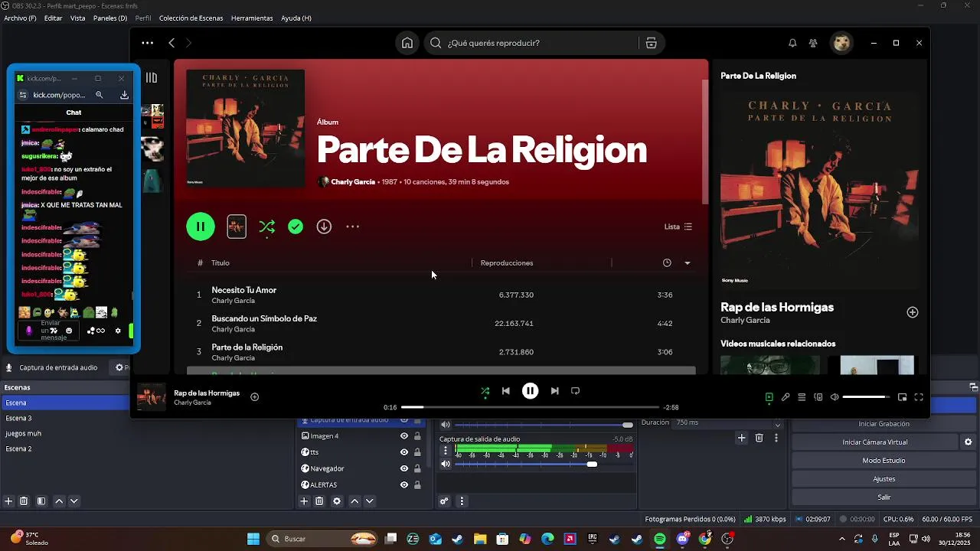
Task: Toggle visibility of Imagen 4 source
Action: (x=404, y=436)
